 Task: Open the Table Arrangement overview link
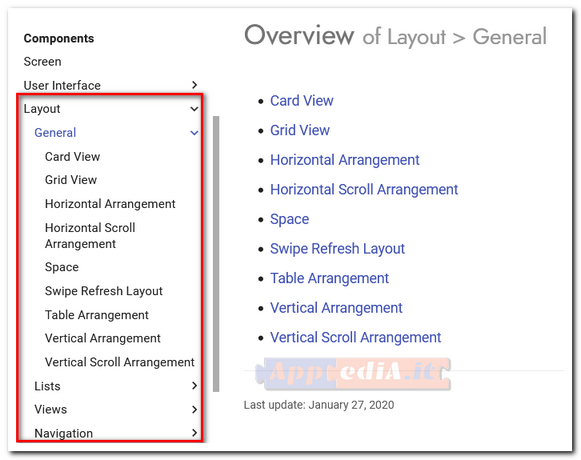(329, 278)
